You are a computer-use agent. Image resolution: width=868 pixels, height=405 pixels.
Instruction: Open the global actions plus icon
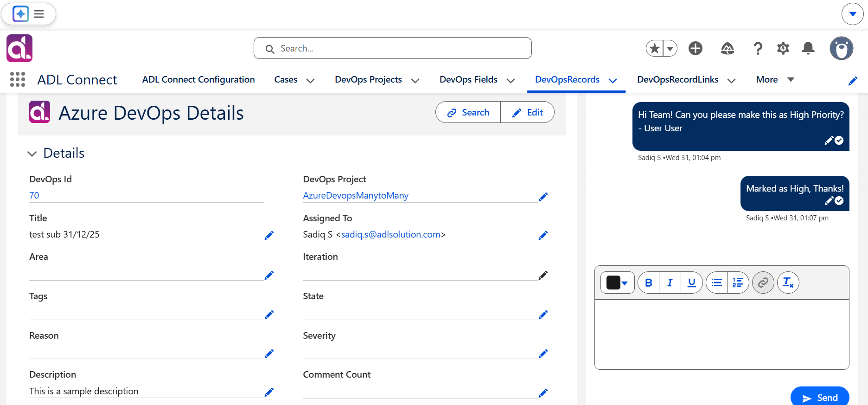[x=696, y=48]
